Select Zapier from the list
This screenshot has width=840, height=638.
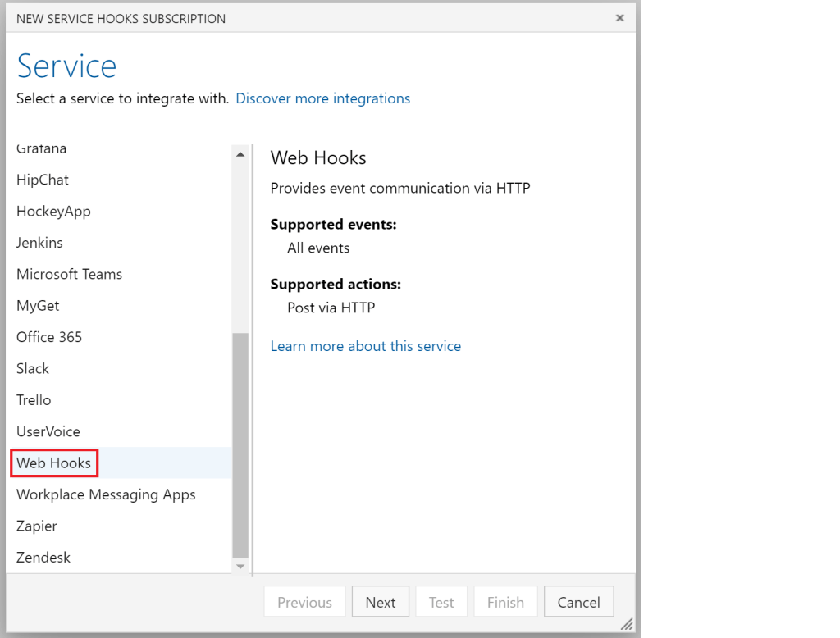[x=37, y=526]
